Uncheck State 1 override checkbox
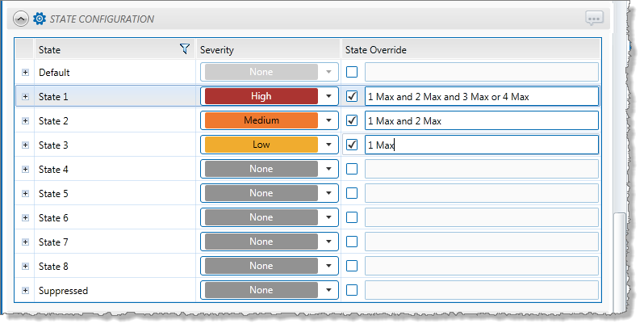This screenshot has width=644, height=328. pyautogui.click(x=352, y=96)
